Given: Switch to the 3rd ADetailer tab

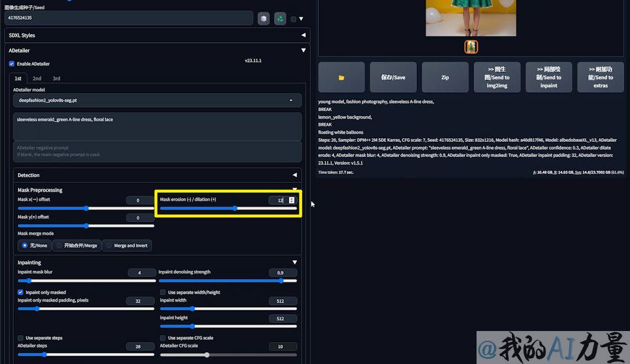Looking at the screenshot, I should pos(57,78).
